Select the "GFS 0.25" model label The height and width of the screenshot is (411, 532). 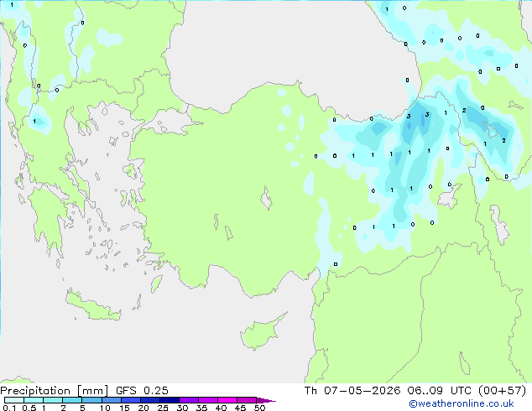[x=142, y=391]
